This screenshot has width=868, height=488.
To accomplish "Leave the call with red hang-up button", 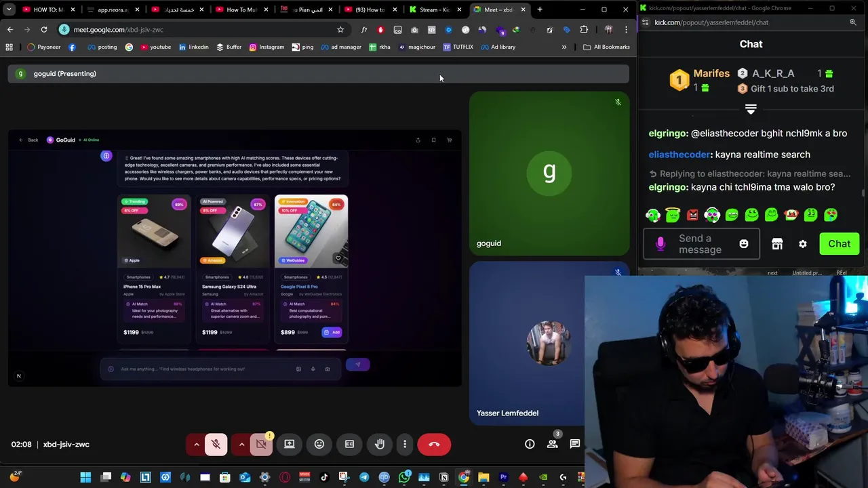I will point(434,445).
